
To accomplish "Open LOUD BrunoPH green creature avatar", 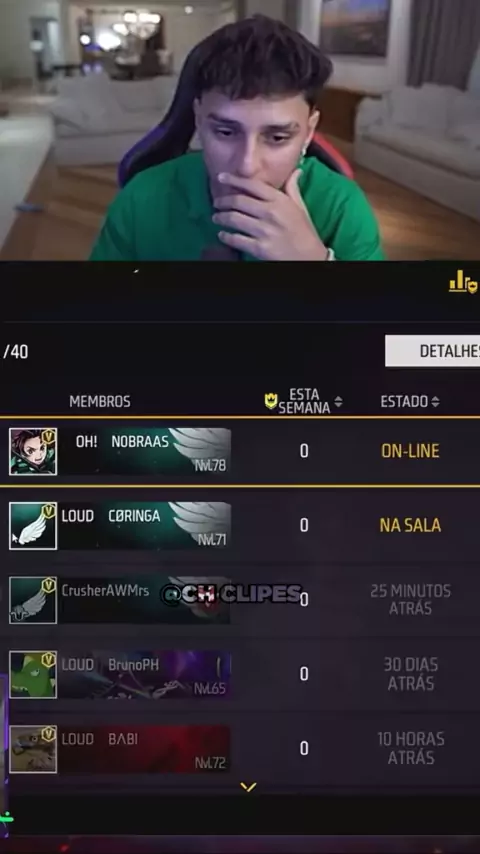I will click(x=33, y=674).
